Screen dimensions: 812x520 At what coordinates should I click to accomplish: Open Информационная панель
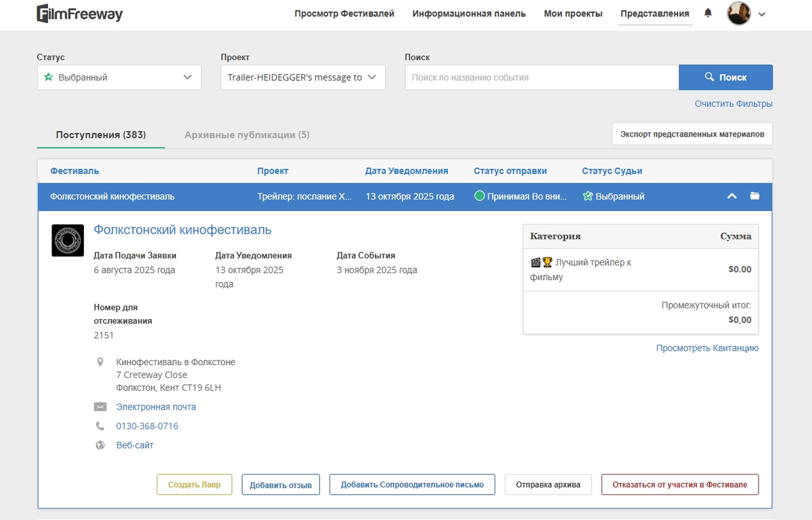coord(469,14)
